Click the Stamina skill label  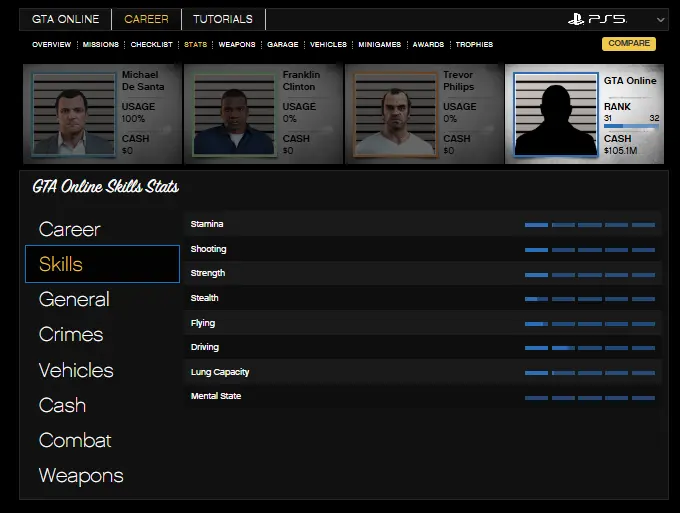click(x=207, y=224)
